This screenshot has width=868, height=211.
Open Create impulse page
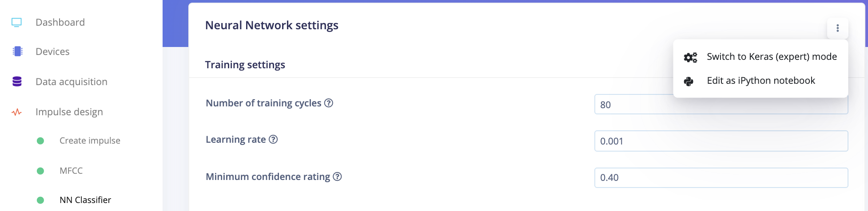tap(90, 141)
